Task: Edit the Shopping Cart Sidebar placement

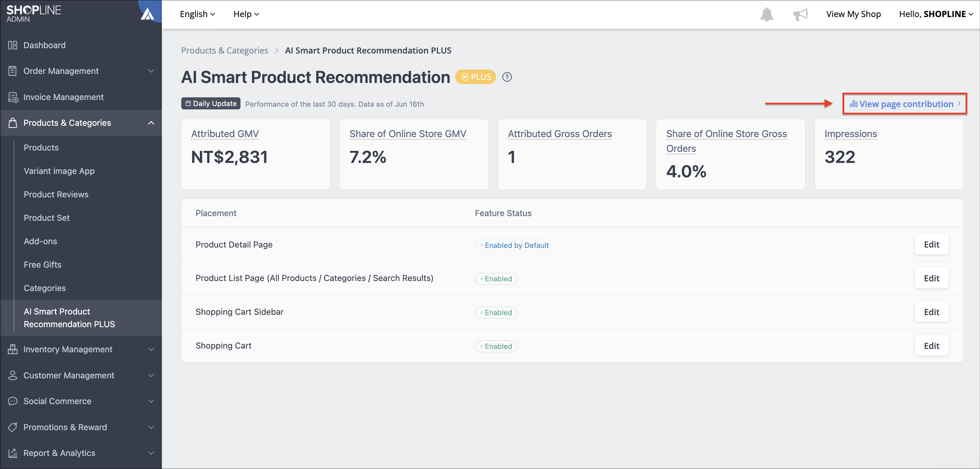Action: tap(931, 312)
